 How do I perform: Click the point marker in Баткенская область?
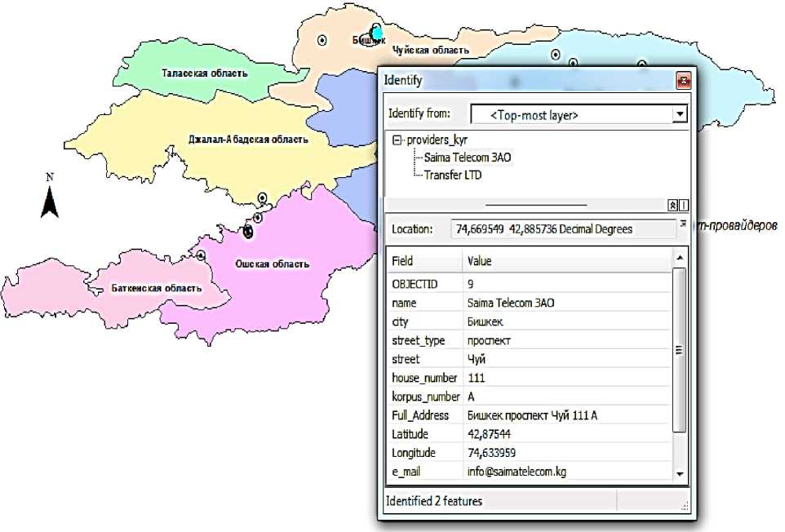click(x=201, y=255)
